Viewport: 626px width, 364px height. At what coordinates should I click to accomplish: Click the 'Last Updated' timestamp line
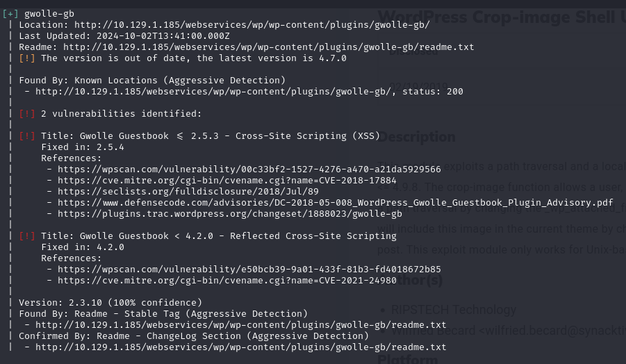(124, 36)
